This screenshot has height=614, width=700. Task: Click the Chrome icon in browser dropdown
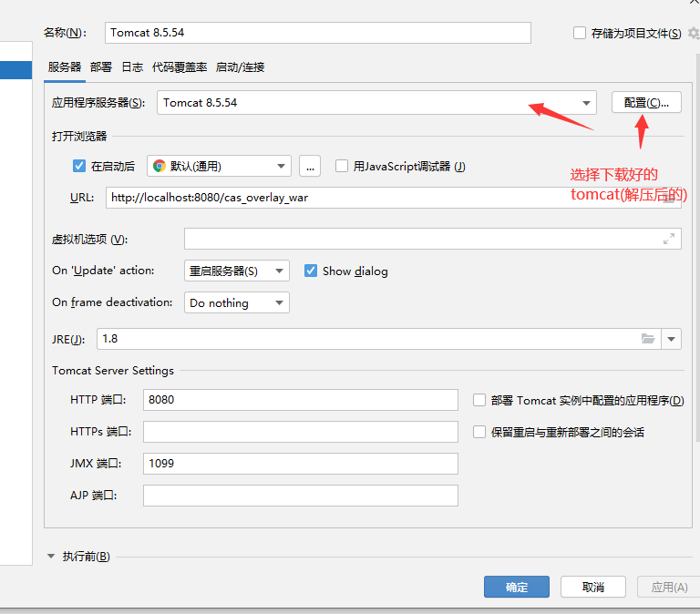(x=159, y=166)
